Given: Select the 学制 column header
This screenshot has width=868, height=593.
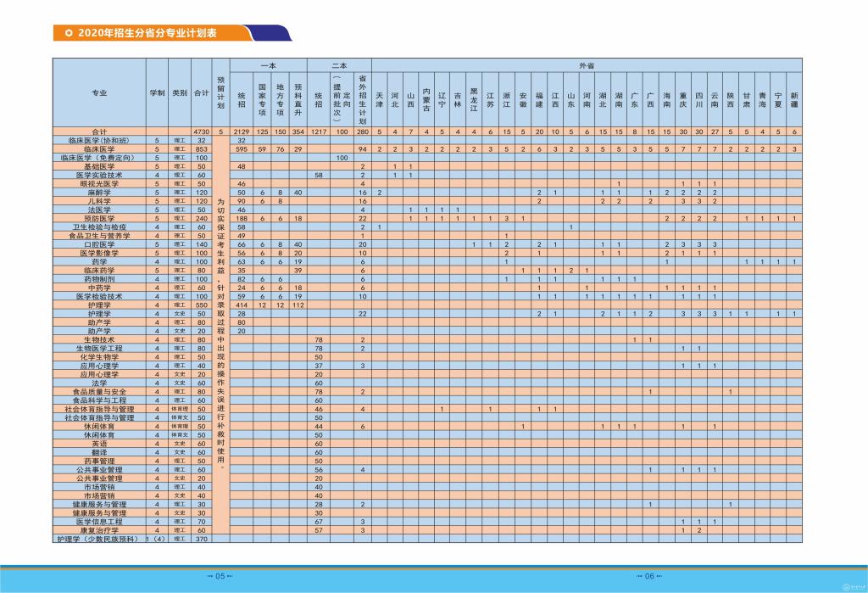Looking at the screenshot, I should click(158, 92).
